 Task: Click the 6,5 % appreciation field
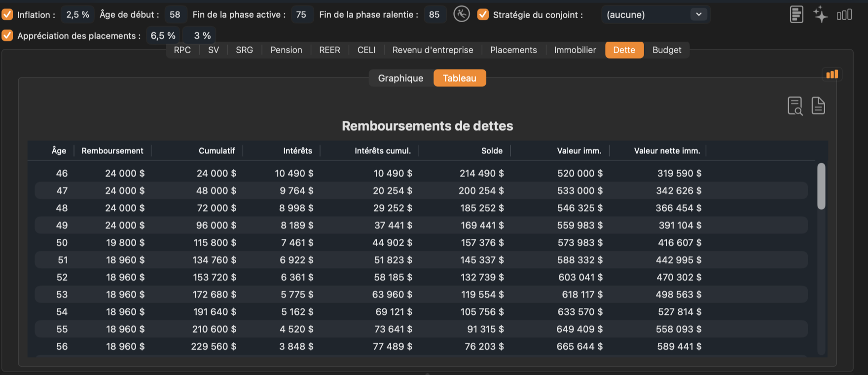[x=163, y=36]
